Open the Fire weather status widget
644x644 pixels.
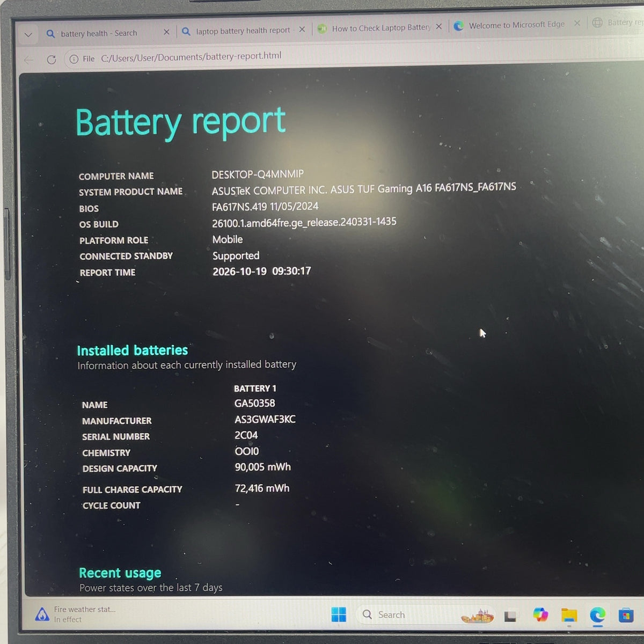(75, 614)
